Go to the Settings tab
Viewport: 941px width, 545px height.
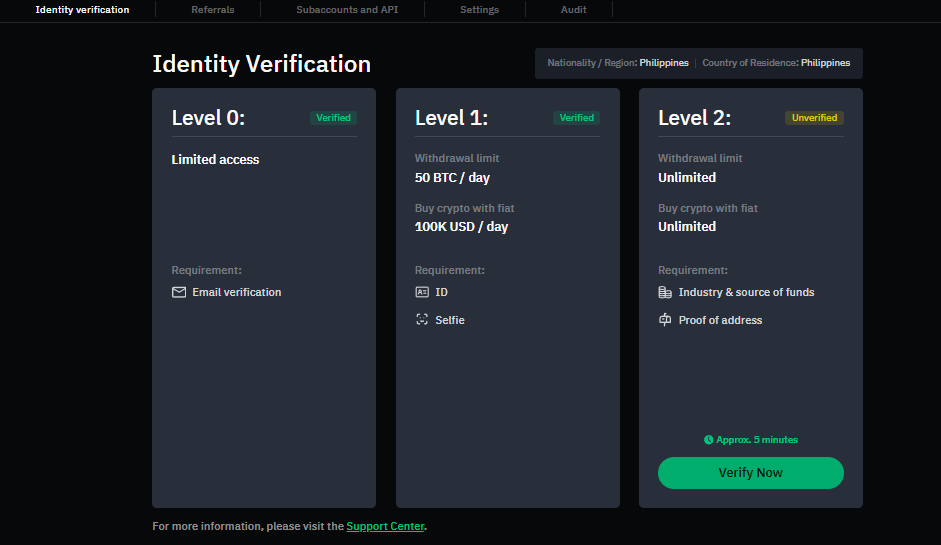pos(479,10)
